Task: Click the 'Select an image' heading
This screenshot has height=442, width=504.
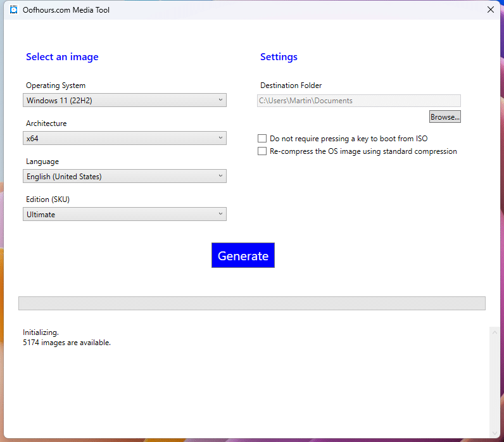Action: [x=62, y=57]
